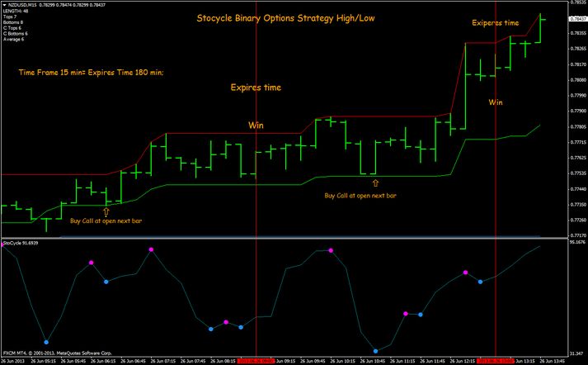Click the 0.78170 price axis label
Viewport: 588px width, 365px height.
(579, 64)
